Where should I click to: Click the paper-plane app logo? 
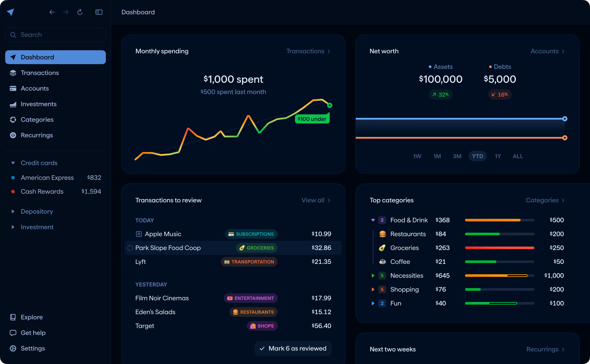point(11,12)
